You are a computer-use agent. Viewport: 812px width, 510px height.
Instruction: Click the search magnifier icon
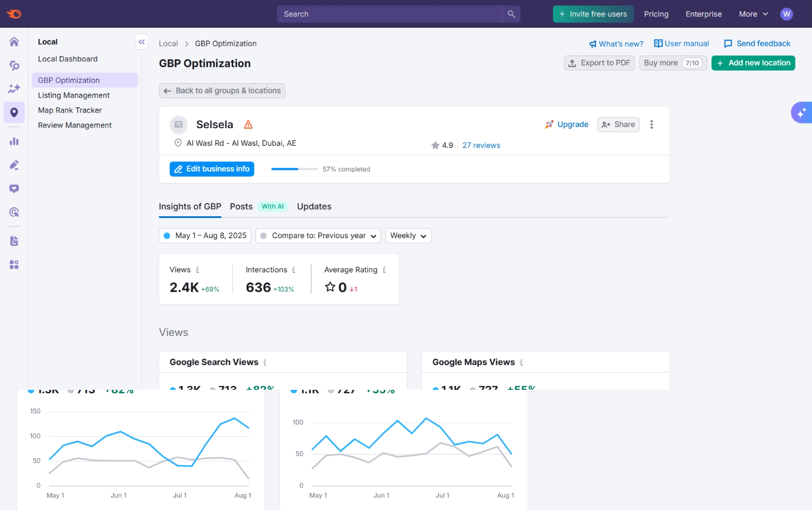point(511,14)
